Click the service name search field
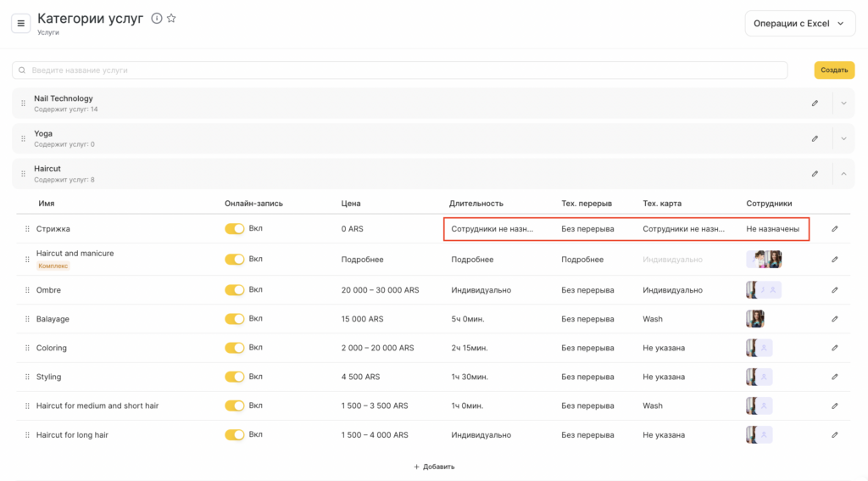The image size is (868, 481). 399,70
